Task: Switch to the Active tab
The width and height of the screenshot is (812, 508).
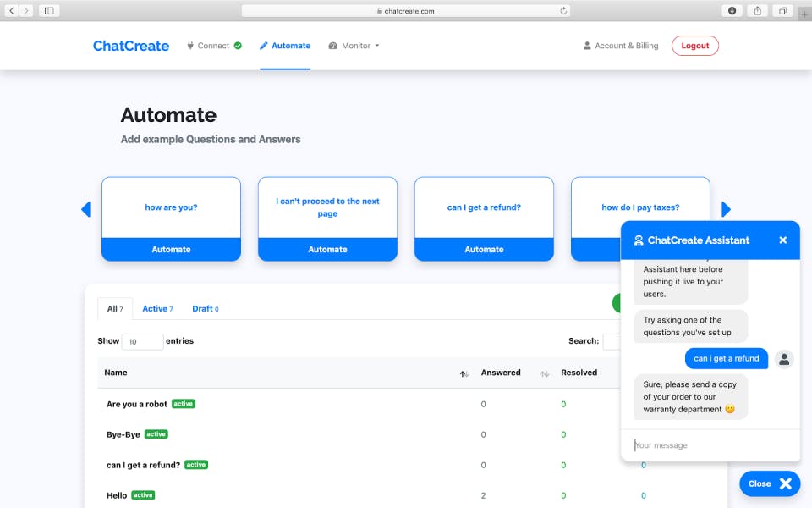Action: tap(157, 309)
